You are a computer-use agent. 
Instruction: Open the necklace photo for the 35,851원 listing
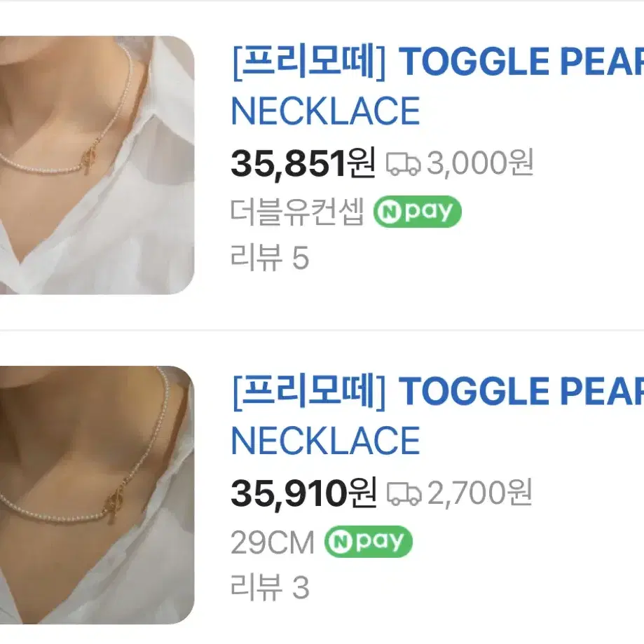click(x=97, y=165)
